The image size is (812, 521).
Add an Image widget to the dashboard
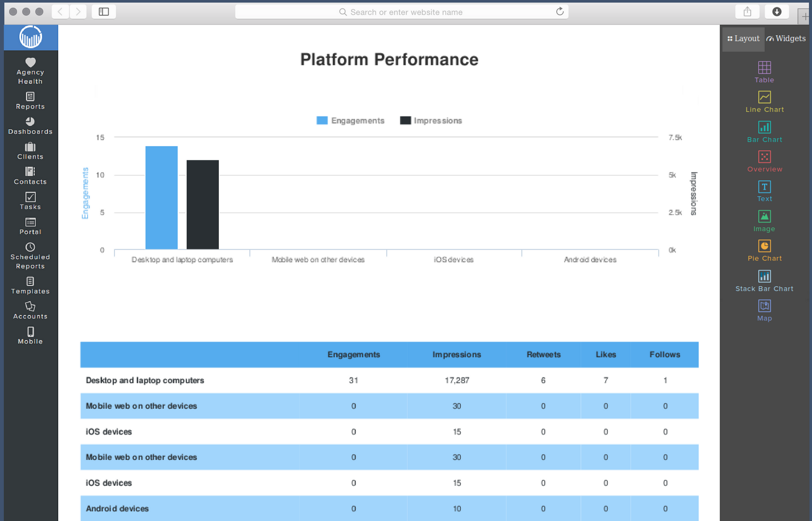(764, 220)
